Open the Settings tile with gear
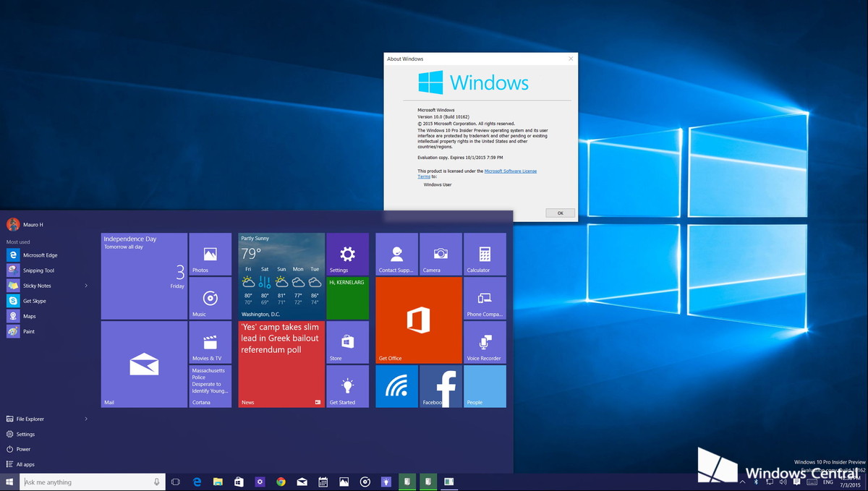Screen dimensions: 868x491 (x=347, y=254)
